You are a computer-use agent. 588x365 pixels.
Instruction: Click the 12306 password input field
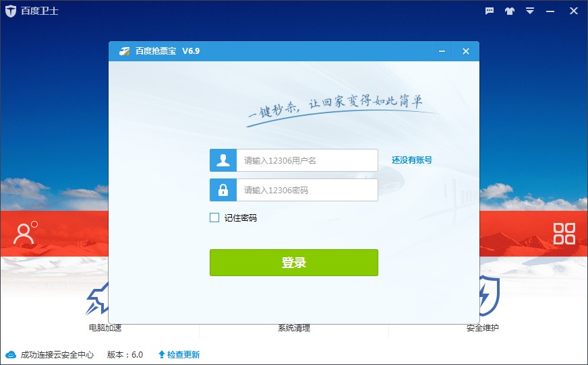pyautogui.click(x=307, y=190)
